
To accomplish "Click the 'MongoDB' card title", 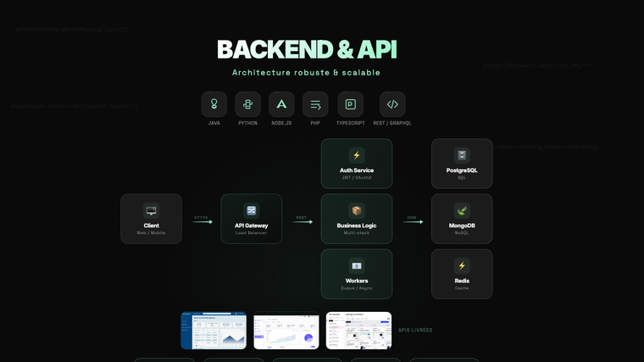I will [462, 226].
